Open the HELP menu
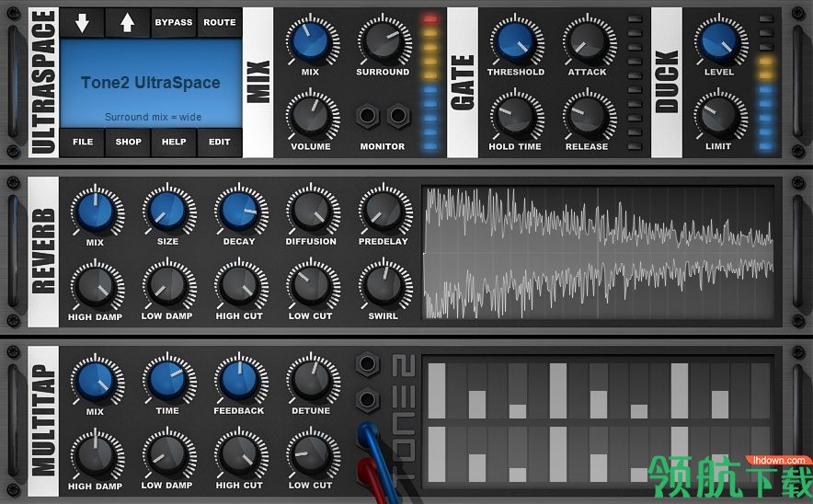The width and height of the screenshot is (813, 504). point(174,142)
